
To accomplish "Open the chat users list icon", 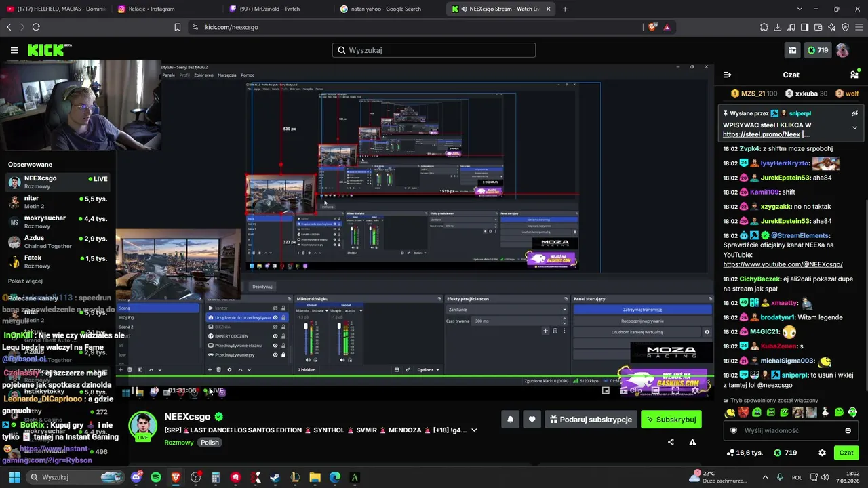I will pyautogui.click(x=854, y=75).
